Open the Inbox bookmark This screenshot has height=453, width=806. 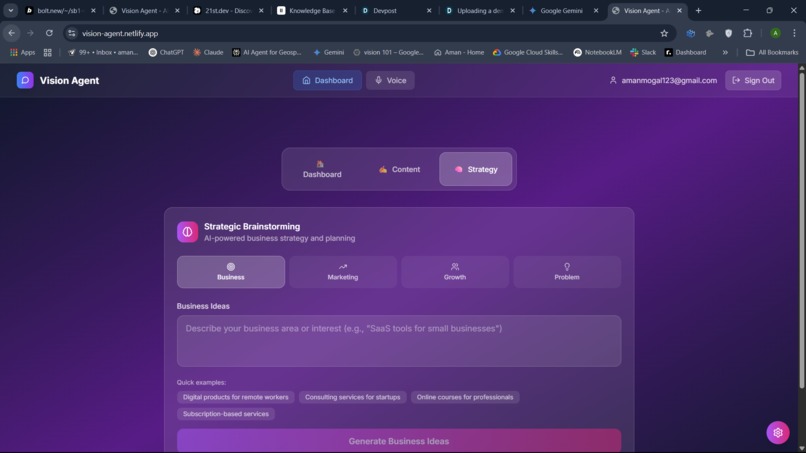103,52
